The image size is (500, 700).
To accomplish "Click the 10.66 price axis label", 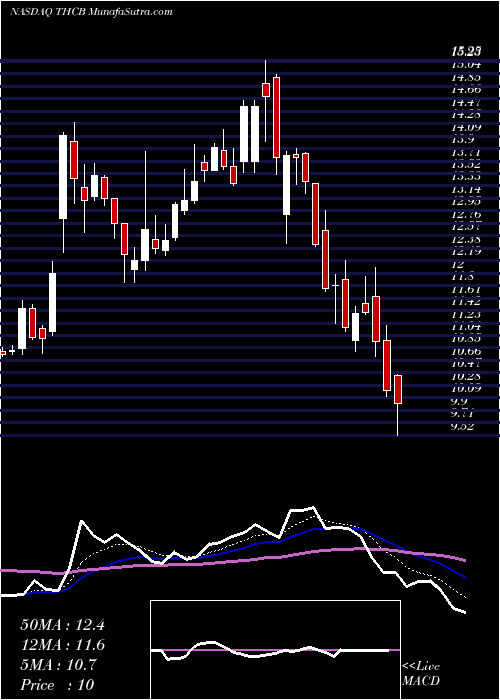I will point(467,352).
